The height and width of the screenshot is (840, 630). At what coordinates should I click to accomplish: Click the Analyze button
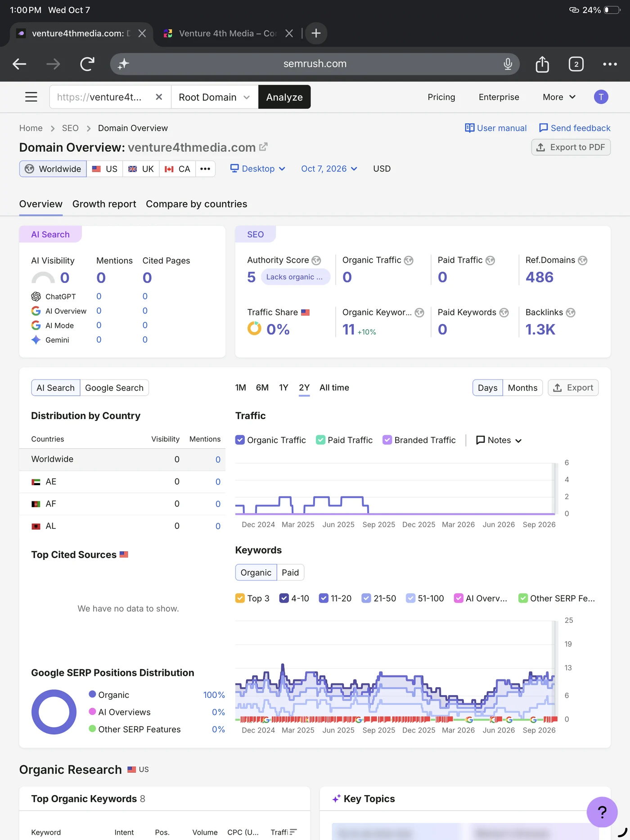tap(284, 97)
